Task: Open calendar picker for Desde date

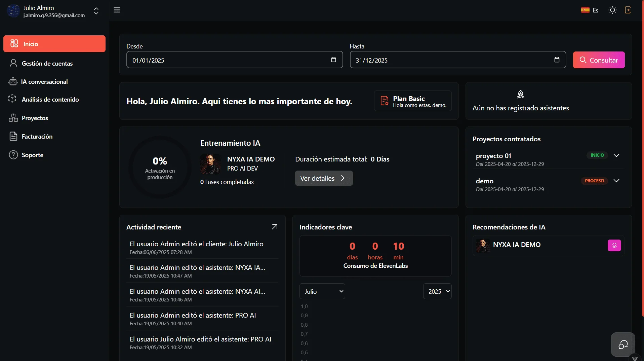Action: pos(333,60)
